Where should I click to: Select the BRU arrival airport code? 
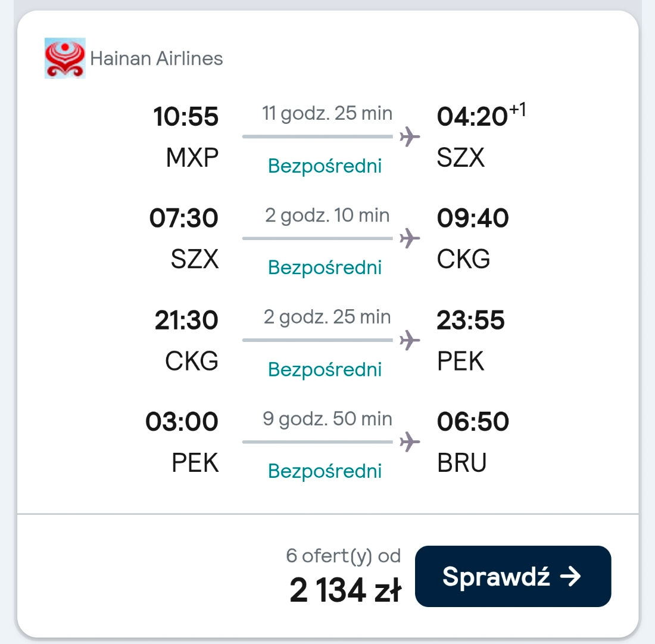tap(462, 463)
